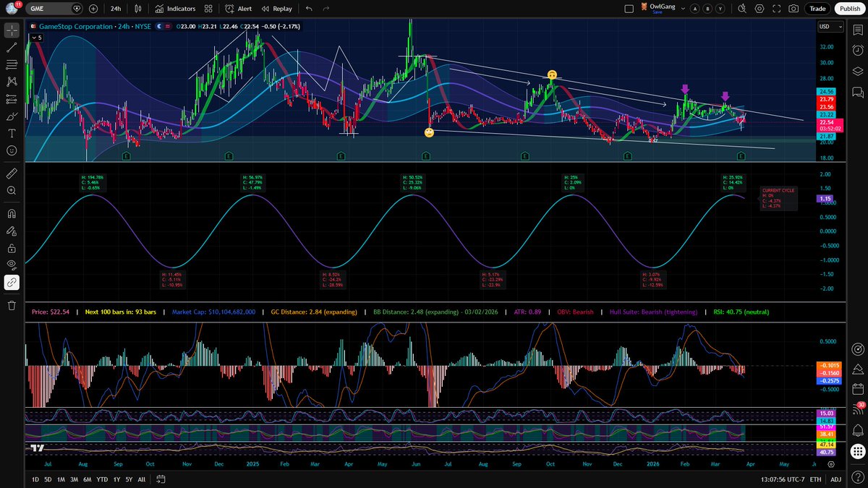Click the A shortcut circle button

(695, 9)
